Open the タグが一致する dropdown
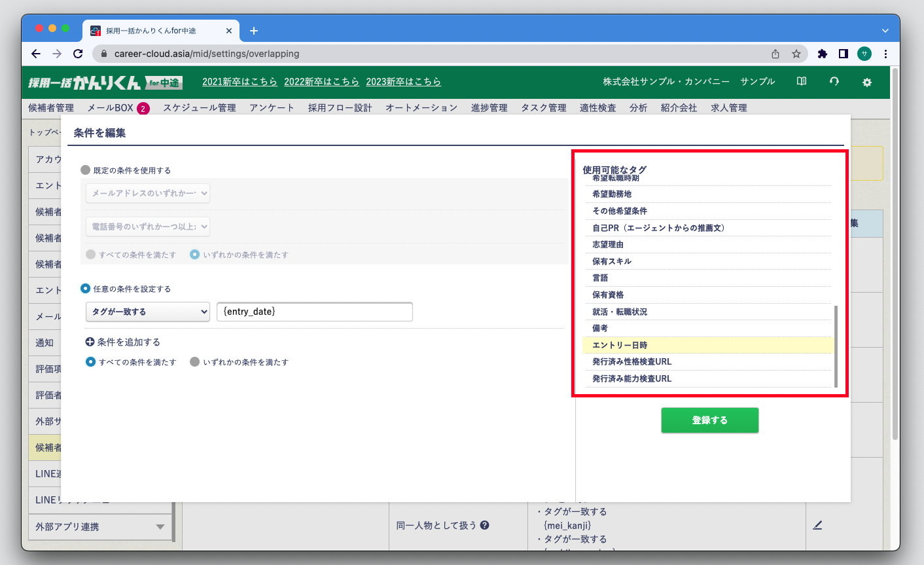The image size is (924, 565). click(x=148, y=312)
